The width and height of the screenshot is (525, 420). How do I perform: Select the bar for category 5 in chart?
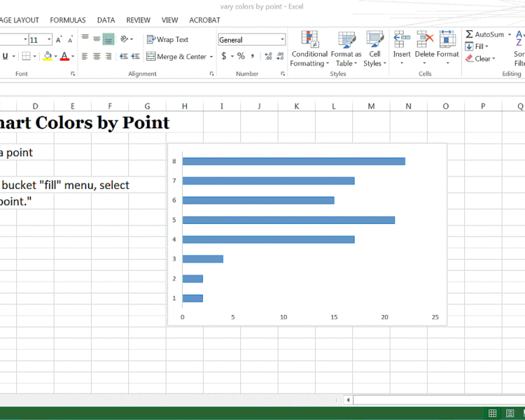(288, 220)
